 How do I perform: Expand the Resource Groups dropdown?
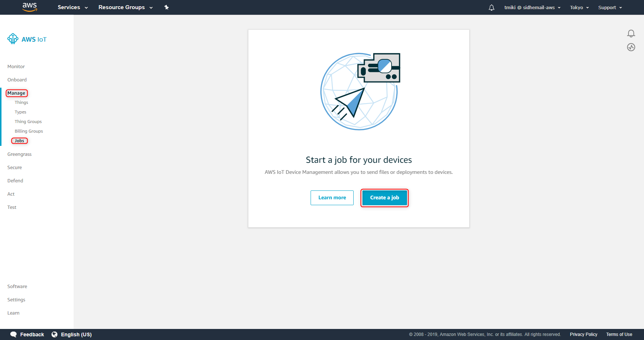[x=125, y=7]
